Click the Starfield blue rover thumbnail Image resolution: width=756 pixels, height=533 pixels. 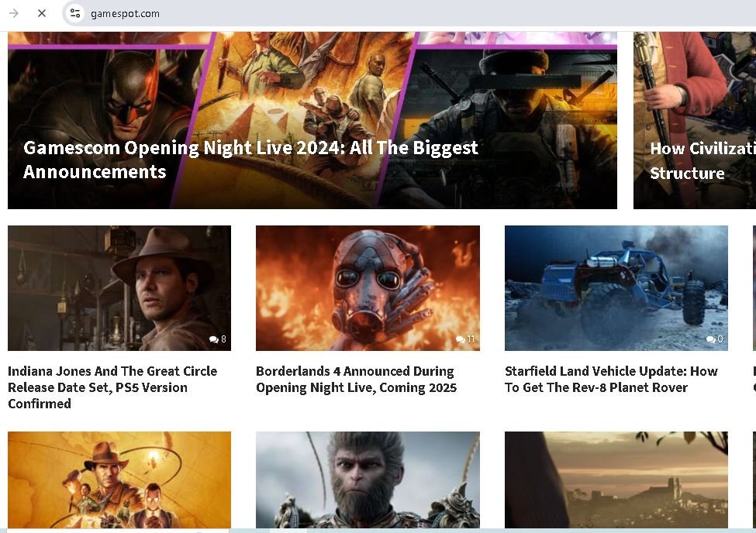(616, 287)
